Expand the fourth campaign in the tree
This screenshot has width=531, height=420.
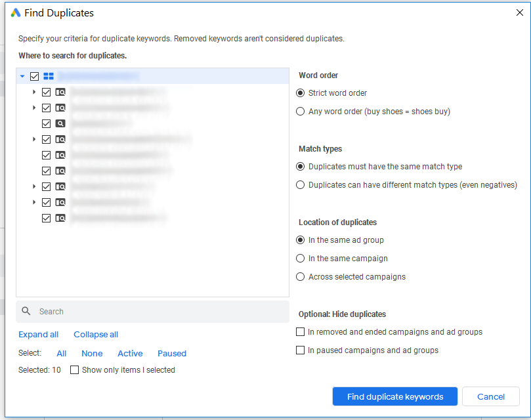[x=34, y=139]
